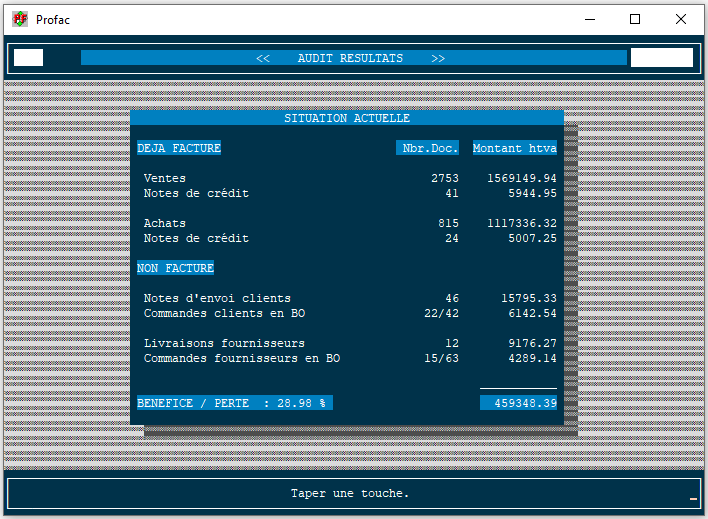Minimize the Profac window

589,19
